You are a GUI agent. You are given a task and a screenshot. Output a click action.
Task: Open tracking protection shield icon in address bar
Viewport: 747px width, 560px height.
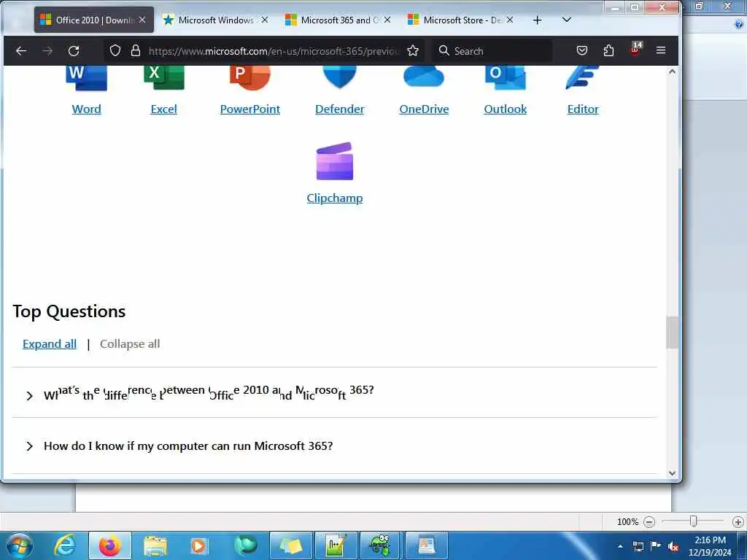coord(115,50)
